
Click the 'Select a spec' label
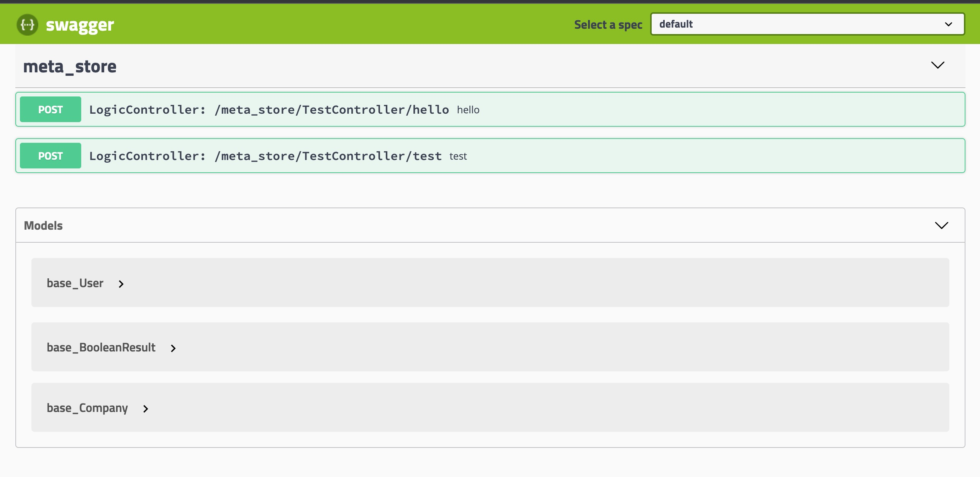[x=608, y=25]
